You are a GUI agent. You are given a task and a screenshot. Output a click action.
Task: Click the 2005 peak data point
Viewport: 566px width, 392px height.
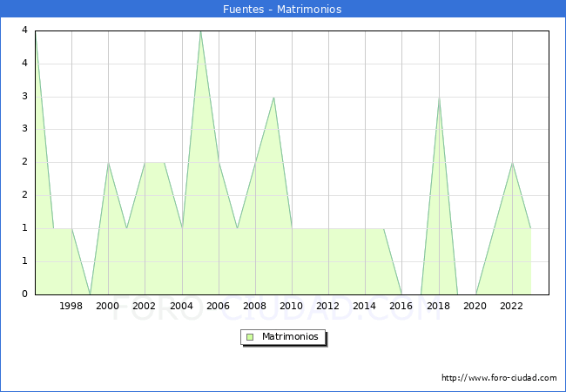200,31
